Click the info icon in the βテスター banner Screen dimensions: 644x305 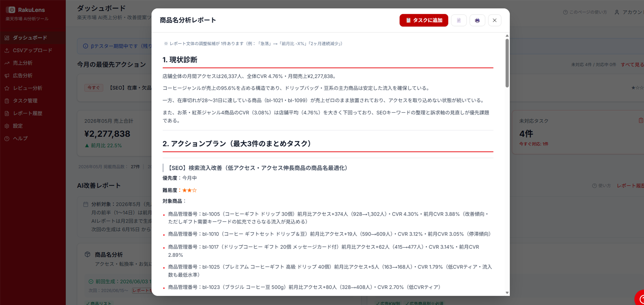pyautogui.click(x=85, y=46)
